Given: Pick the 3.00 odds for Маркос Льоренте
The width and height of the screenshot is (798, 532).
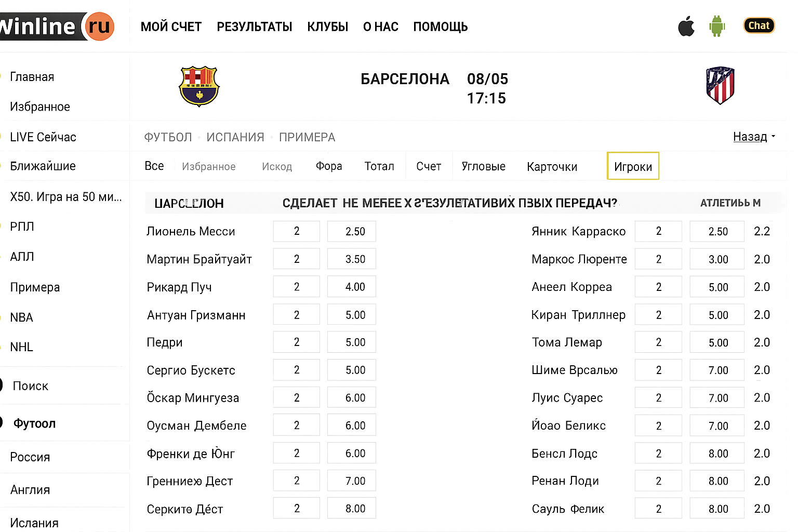Looking at the screenshot, I should [x=717, y=259].
